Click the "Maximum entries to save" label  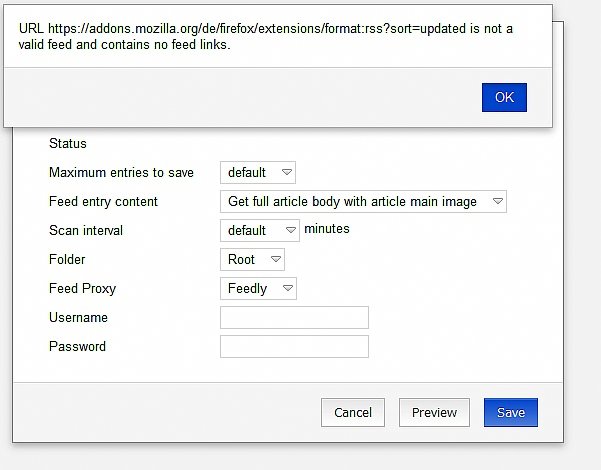click(121, 173)
